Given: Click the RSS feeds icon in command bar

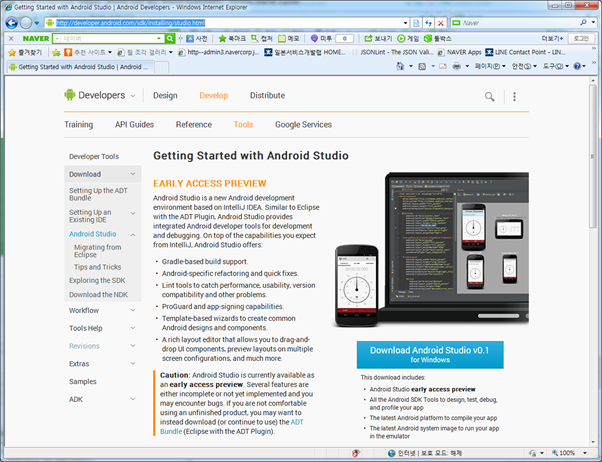Looking at the screenshot, I should pyautogui.click(x=422, y=66).
